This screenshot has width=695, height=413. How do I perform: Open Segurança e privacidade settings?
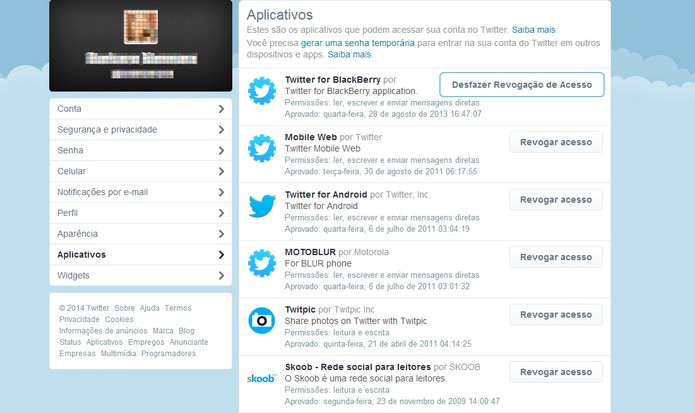(x=141, y=129)
